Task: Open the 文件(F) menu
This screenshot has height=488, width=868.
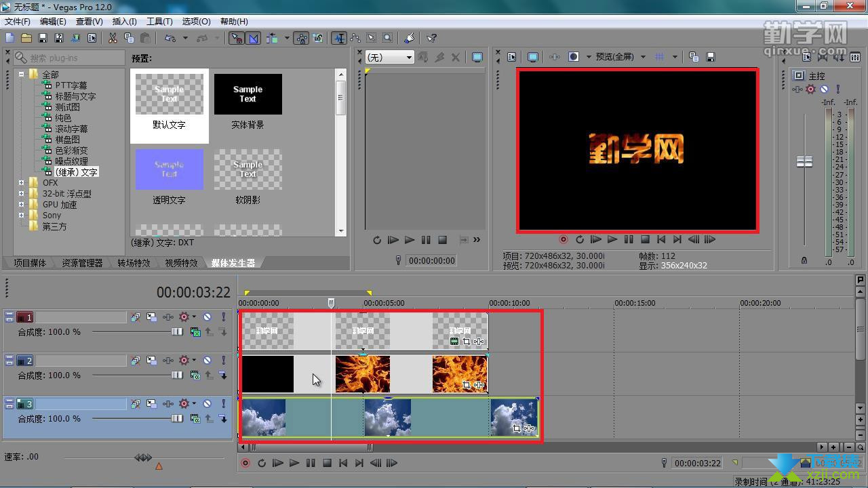Action: point(18,22)
